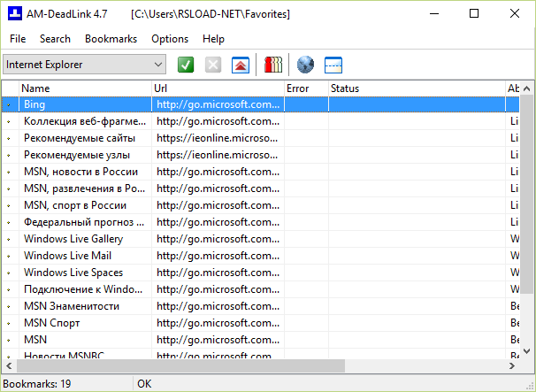The image size is (536, 392).
Task: Click the URL cell of Рекомендуемые сайты row
Action: click(x=218, y=138)
